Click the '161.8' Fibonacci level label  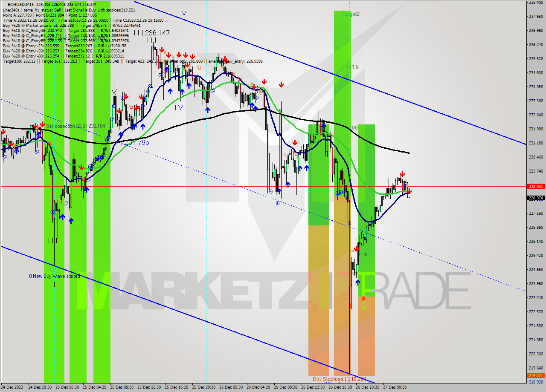352,67
